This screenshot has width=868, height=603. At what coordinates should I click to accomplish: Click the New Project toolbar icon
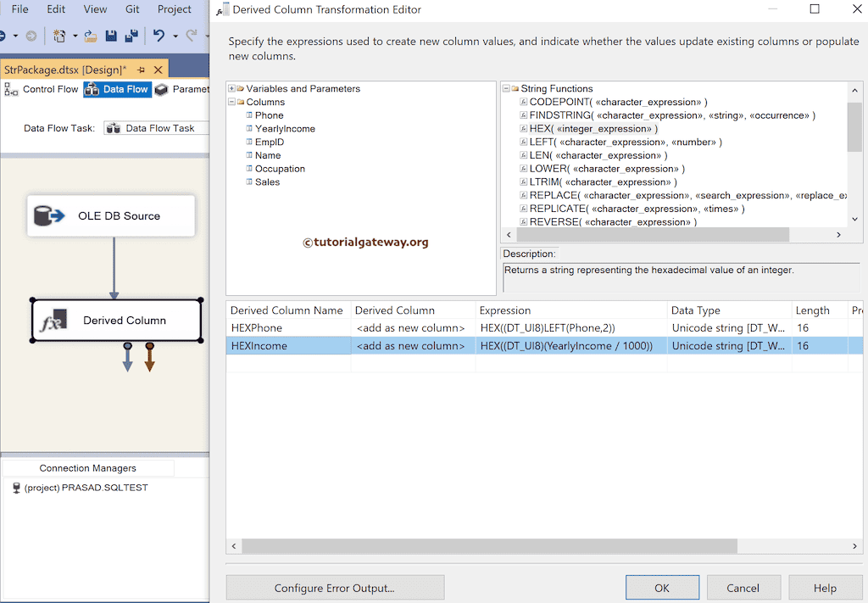(x=60, y=35)
